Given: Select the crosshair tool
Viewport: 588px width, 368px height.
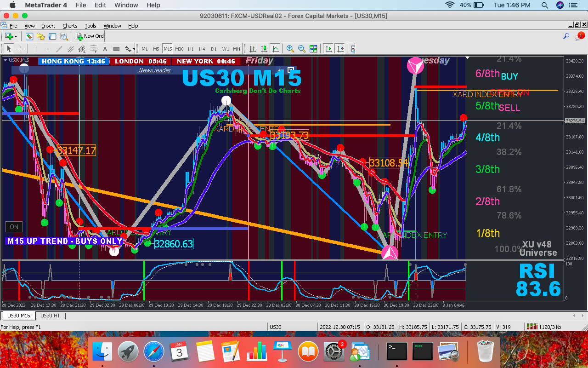Looking at the screenshot, I should [x=21, y=49].
